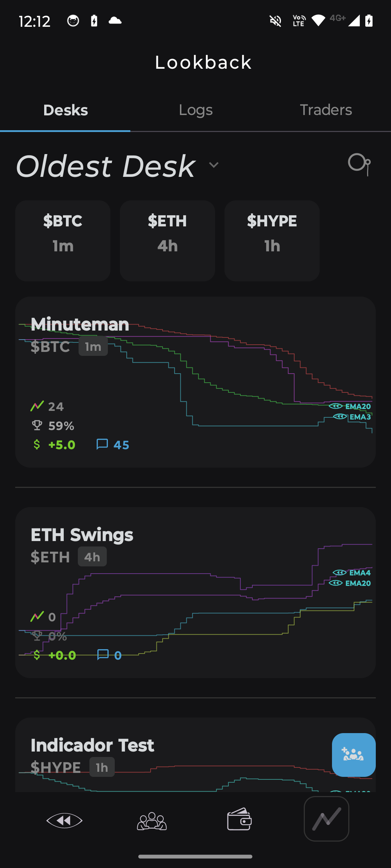The image size is (391, 868).
Task: Open the 1m timeframe badge on Minuteman
Action: (93, 346)
